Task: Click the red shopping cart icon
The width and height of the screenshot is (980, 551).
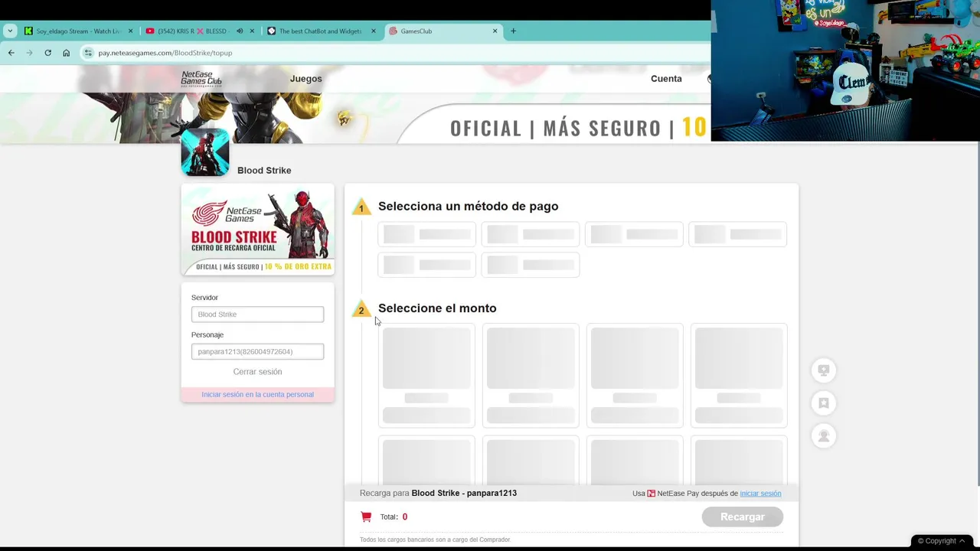Action: click(x=366, y=517)
